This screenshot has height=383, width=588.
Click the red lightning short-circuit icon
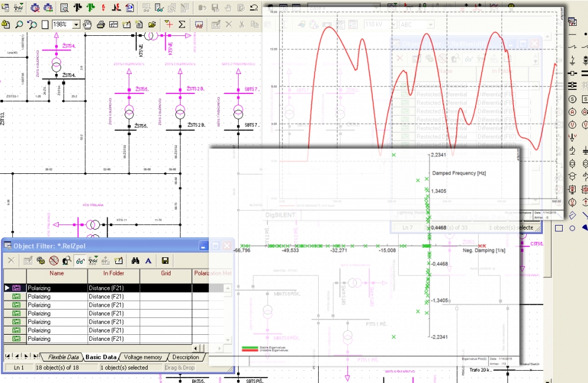pos(103,7)
